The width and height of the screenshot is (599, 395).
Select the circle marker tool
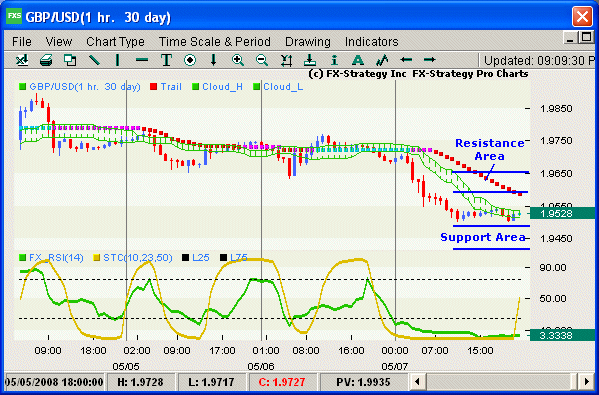click(190, 60)
